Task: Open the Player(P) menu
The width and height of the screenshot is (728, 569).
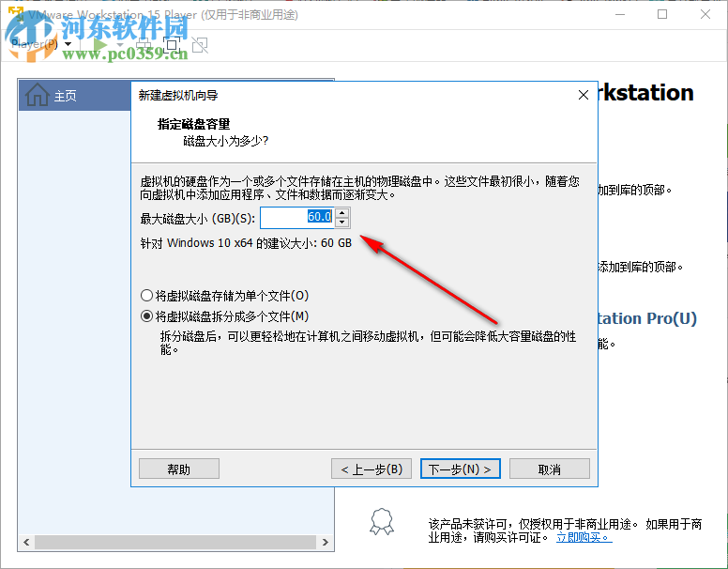Action: tap(41, 44)
